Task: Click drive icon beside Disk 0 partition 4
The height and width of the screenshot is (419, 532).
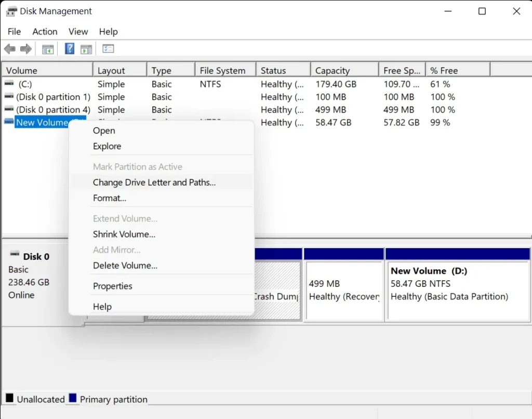Action: point(9,109)
